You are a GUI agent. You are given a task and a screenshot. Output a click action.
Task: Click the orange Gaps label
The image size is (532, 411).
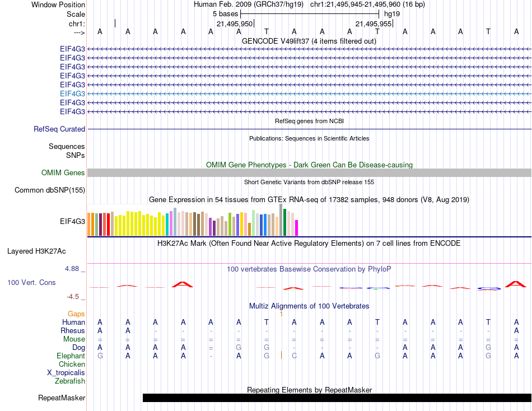click(76, 314)
